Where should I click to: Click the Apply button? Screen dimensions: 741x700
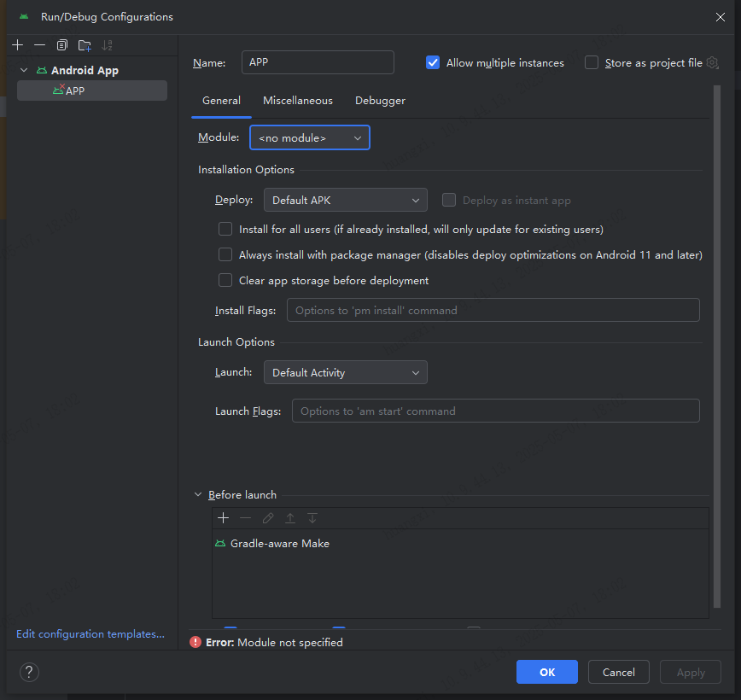pos(691,672)
